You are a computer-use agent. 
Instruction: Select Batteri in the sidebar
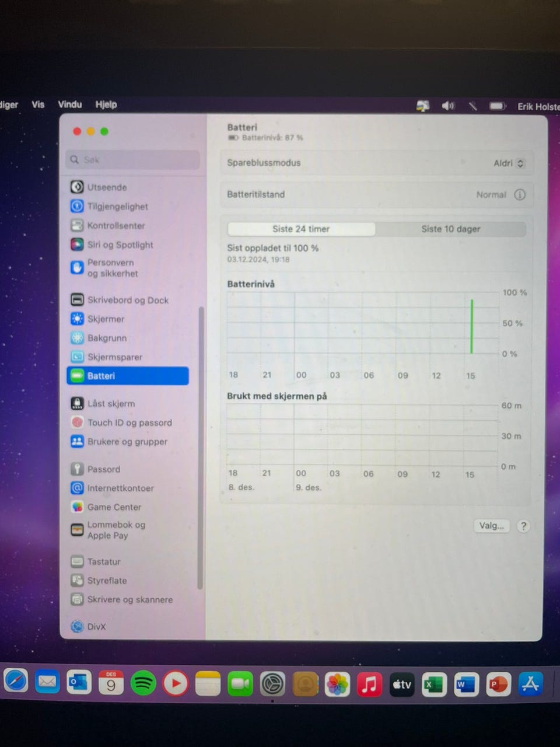coord(128,376)
